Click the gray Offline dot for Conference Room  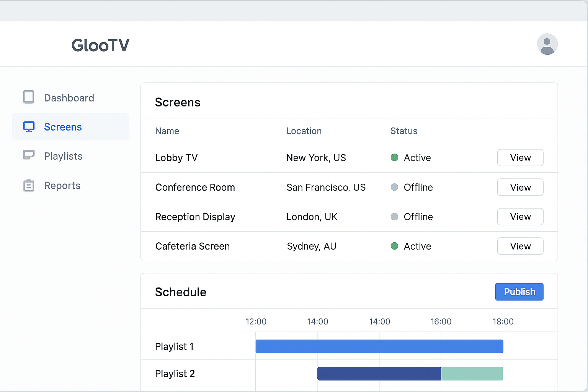[394, 187]
